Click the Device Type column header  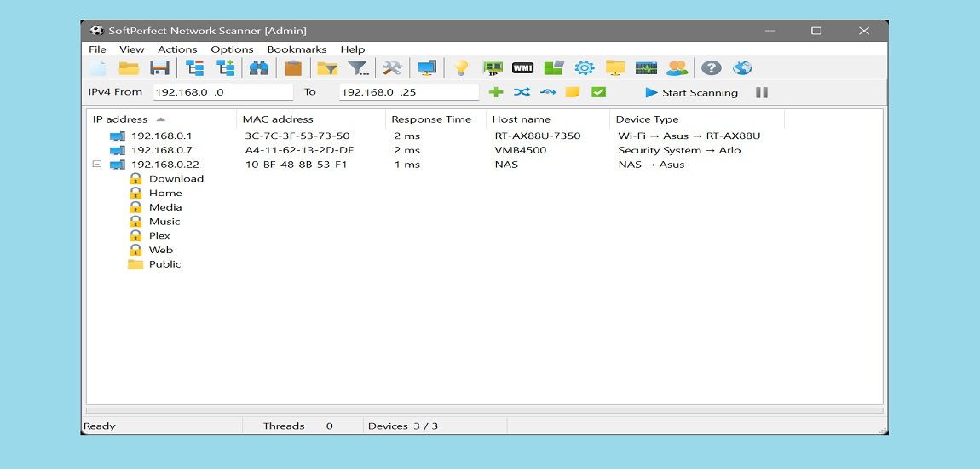(697, 119)
